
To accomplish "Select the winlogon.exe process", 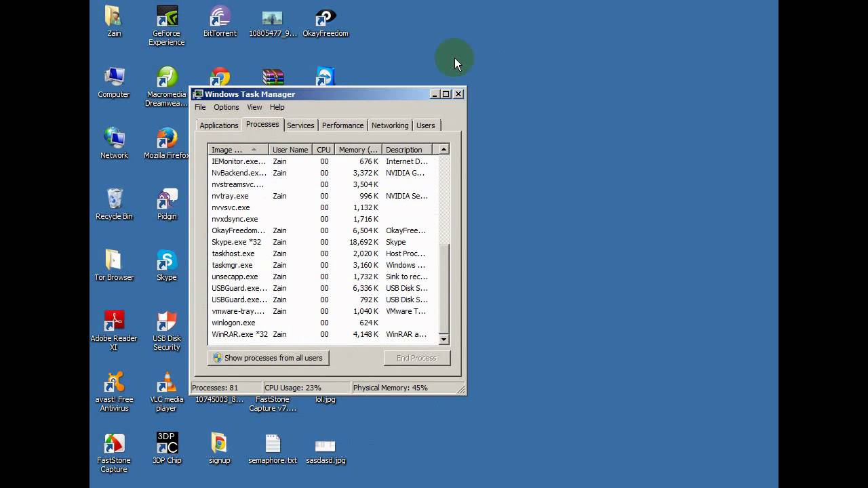I will coord(323,323).
